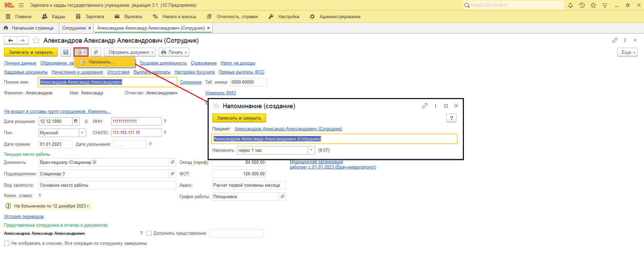Open the department field selection button
The width and height of the screenshot is (644, 274).
click(172, 174)
